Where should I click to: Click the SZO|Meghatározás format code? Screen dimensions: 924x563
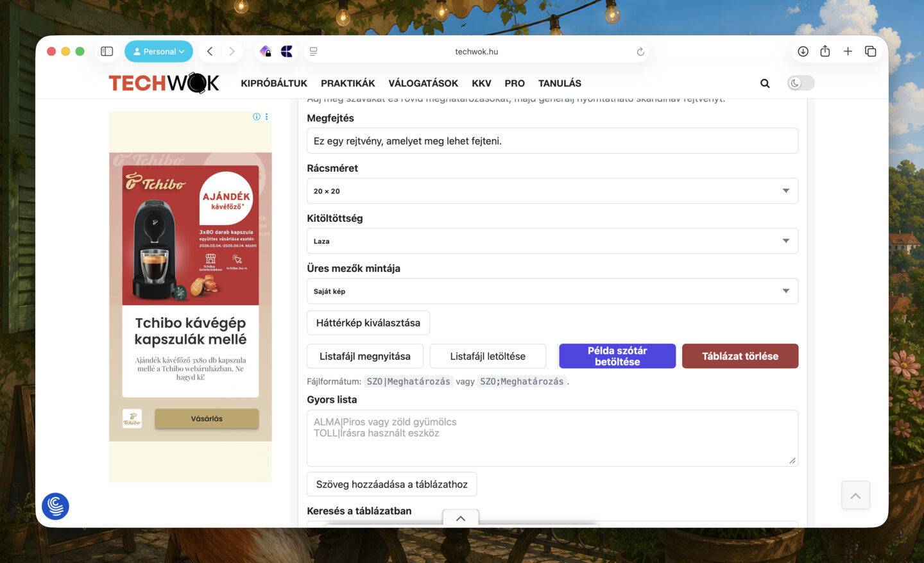[x=408, y=382]
